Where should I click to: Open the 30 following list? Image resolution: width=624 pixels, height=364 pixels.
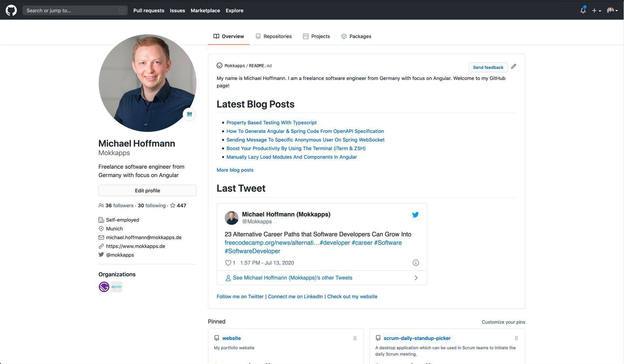coord(151,205)
